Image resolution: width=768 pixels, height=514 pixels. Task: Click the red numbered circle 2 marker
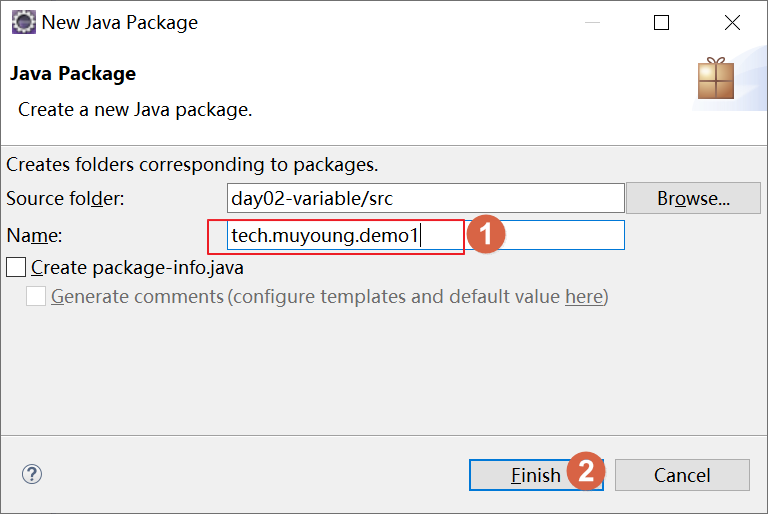click(586, 470)
